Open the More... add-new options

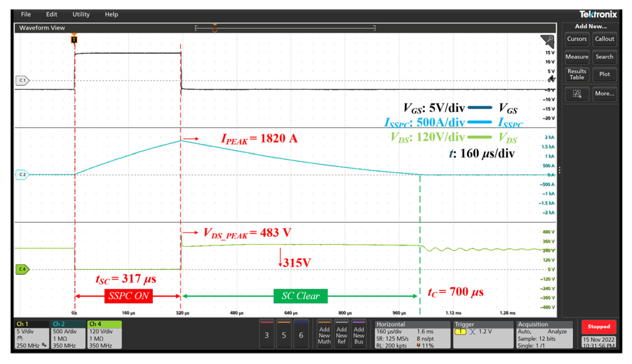click(604, 94)
